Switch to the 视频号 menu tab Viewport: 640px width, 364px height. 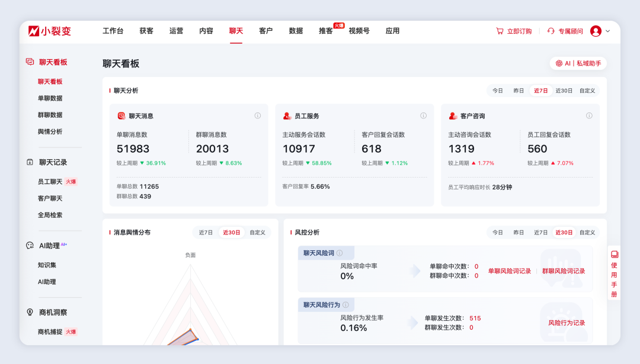(360, 31)
